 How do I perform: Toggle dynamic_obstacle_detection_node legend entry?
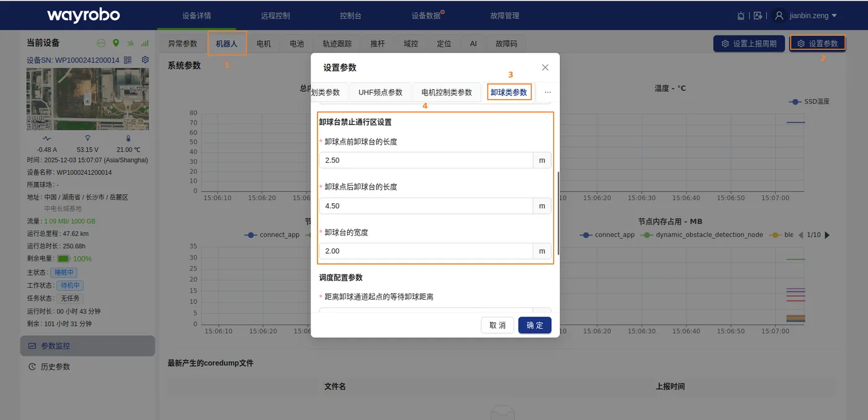coord(703,235)
